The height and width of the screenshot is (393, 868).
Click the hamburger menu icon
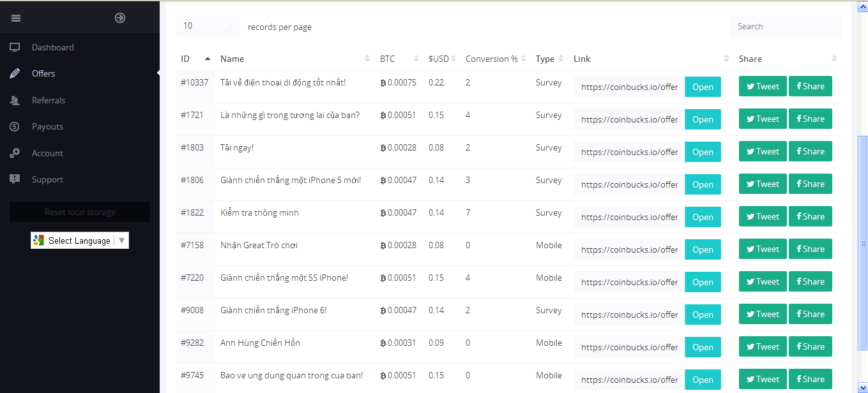tap(16, 18)
